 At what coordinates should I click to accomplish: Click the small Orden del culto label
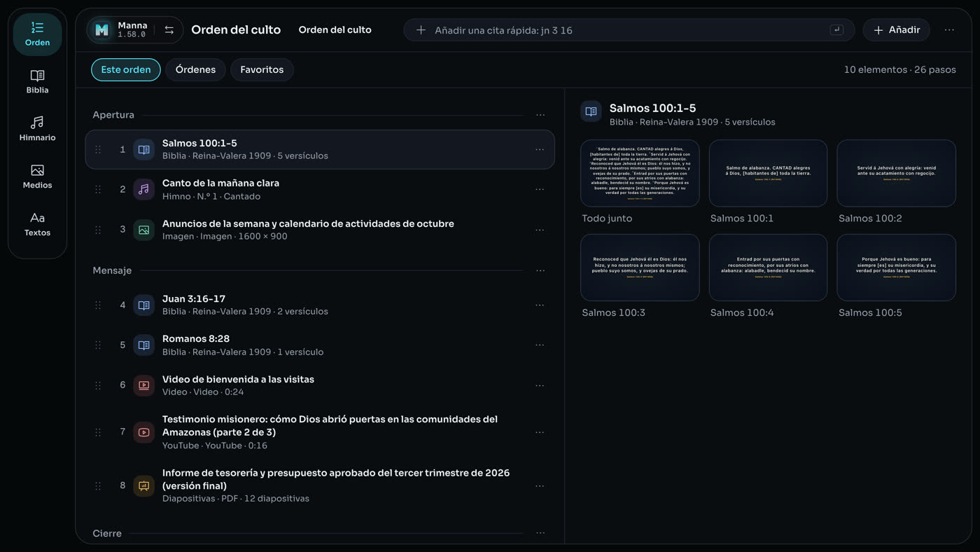[x=335, y=29]
